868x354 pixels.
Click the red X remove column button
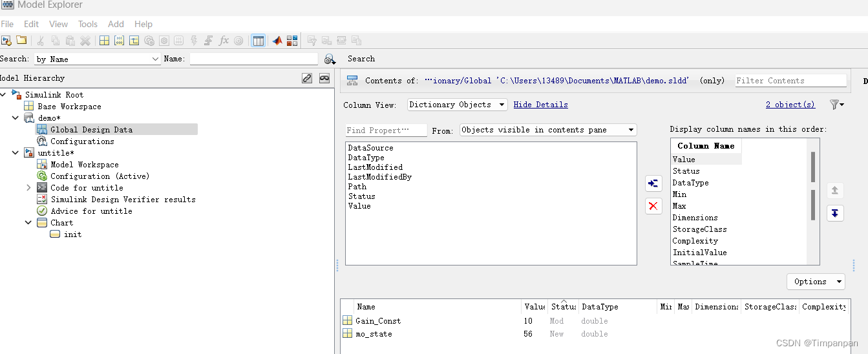click(x=653, y=206)
